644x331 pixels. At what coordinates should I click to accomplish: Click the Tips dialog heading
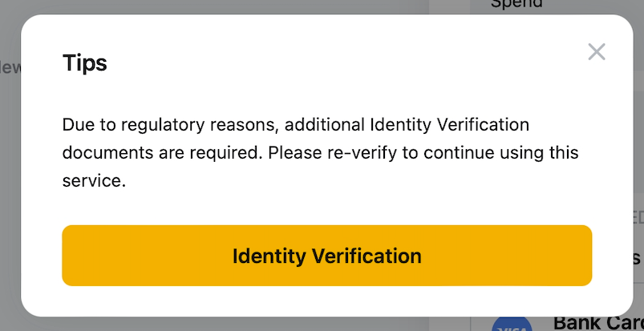point(85,63)
